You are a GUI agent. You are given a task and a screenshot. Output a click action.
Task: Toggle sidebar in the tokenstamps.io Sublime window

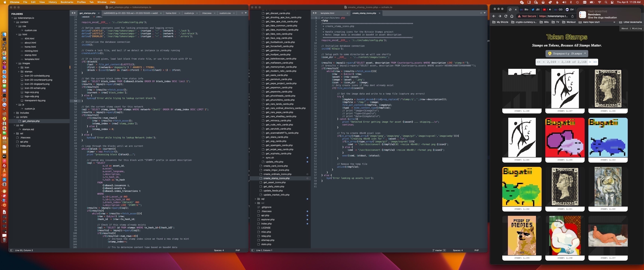click(11, 250)
